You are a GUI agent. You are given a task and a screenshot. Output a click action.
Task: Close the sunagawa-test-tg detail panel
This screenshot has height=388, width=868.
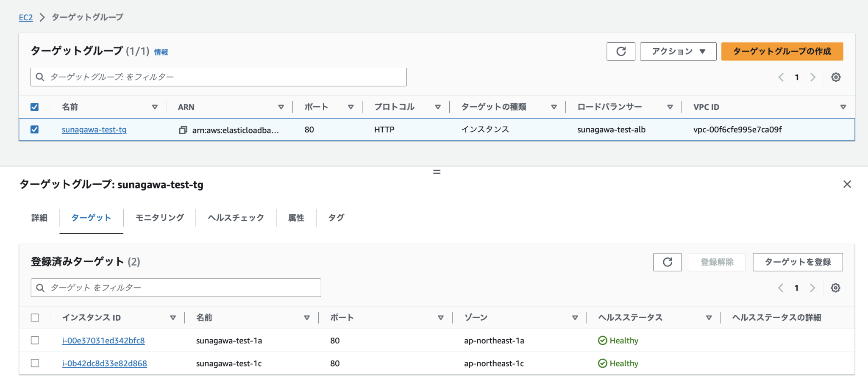pyautogui.click(x=847, y=184)
